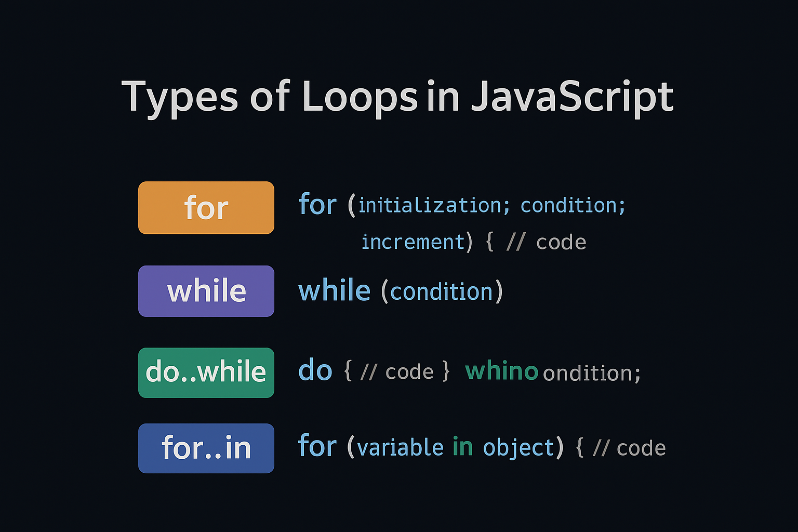Expand the 'do..while' example row
798x532 pixels.
pyautogui.click(x=468, y=371)
